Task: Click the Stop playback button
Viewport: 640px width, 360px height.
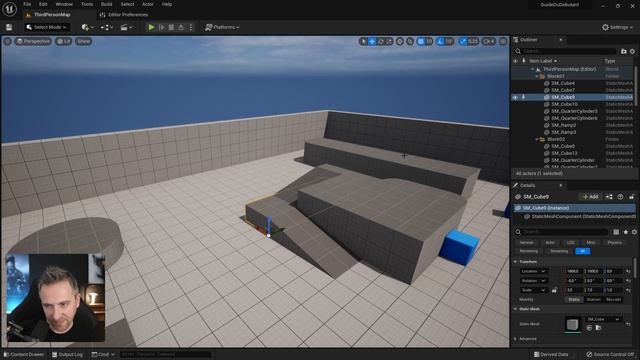Action: pyautogui.click(x=171, y=27)
